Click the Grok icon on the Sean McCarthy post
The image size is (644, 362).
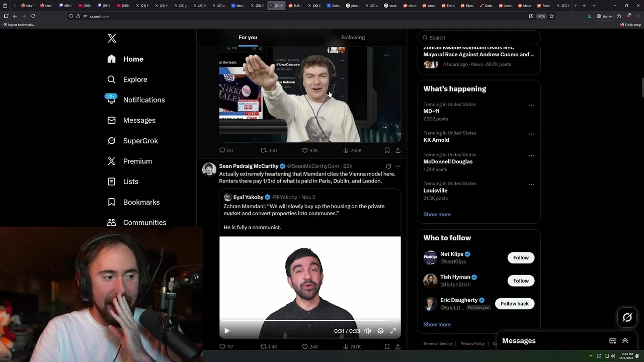pyautogui.click(x=388, y=166)
